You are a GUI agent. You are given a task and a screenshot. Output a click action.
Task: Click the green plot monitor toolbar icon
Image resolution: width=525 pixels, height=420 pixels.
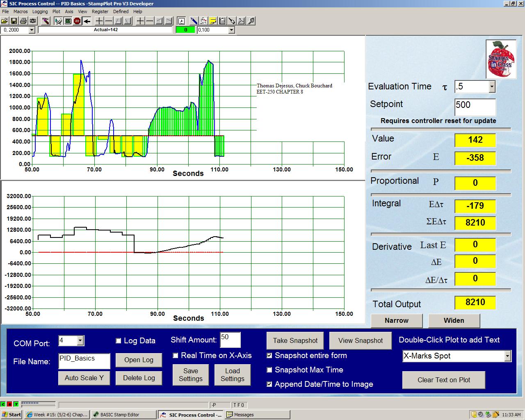[68, 21]
